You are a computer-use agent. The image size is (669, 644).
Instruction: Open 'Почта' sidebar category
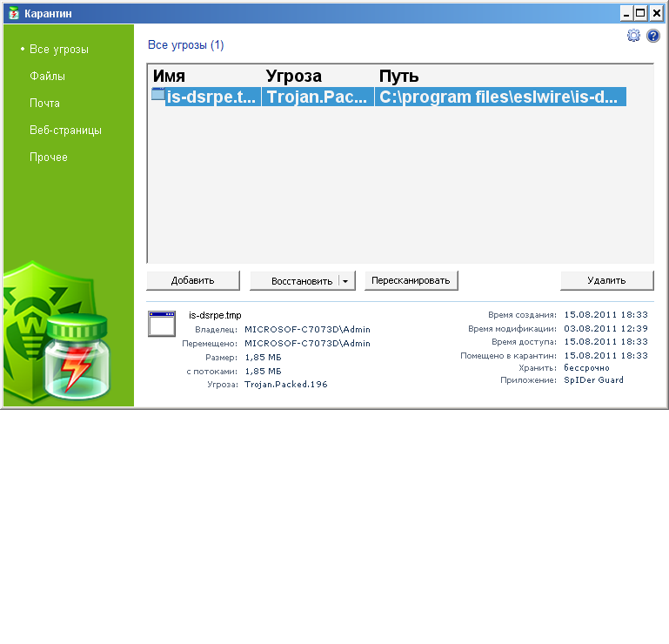click(x=44, y=103)
